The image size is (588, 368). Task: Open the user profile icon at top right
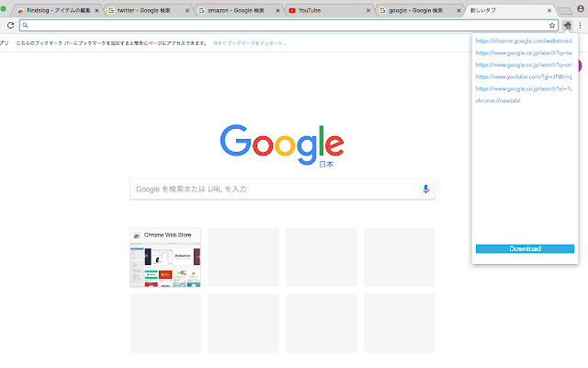581,9
